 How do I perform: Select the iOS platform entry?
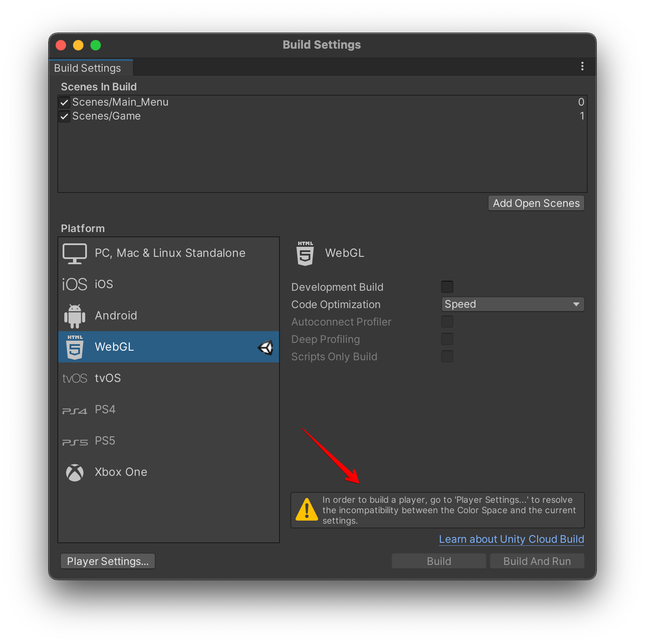169,284
